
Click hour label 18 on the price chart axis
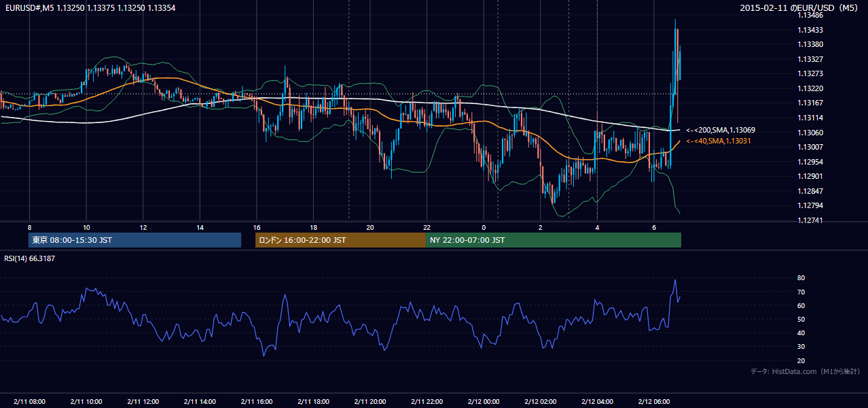pos(313,226)
